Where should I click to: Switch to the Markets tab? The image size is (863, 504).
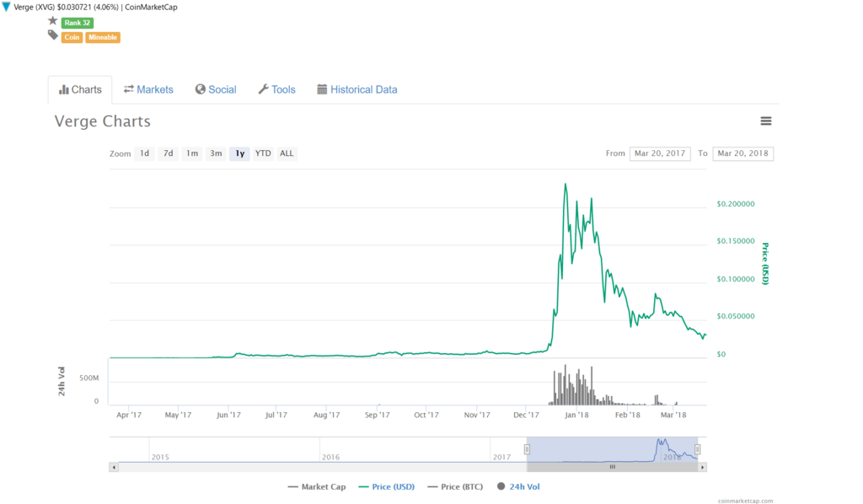(148, 89)
